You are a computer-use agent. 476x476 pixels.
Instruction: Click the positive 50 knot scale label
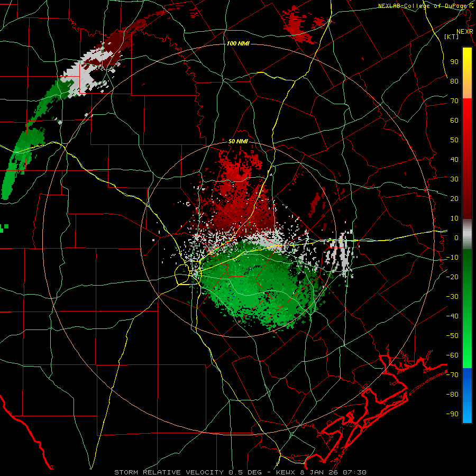pos(454,140)
